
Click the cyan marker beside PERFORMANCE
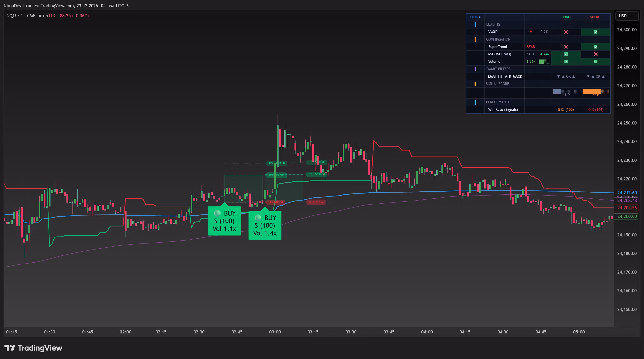coord(475,102)
